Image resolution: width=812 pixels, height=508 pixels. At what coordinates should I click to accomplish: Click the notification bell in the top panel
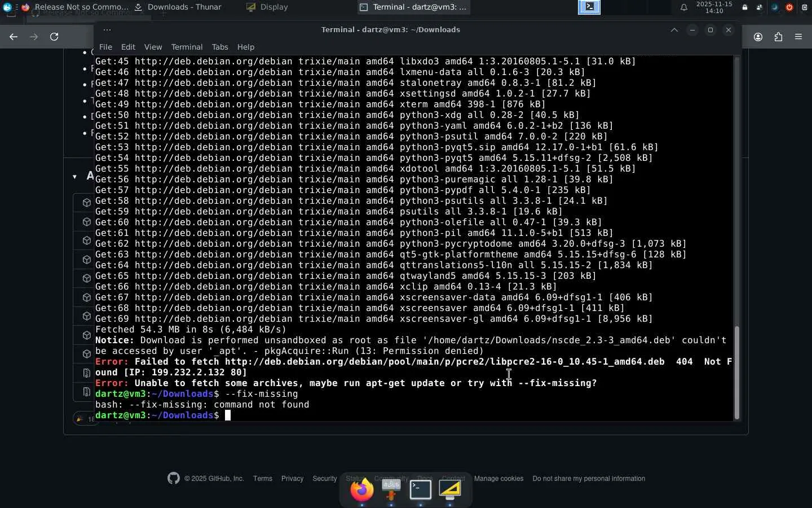tap(683, 7)
